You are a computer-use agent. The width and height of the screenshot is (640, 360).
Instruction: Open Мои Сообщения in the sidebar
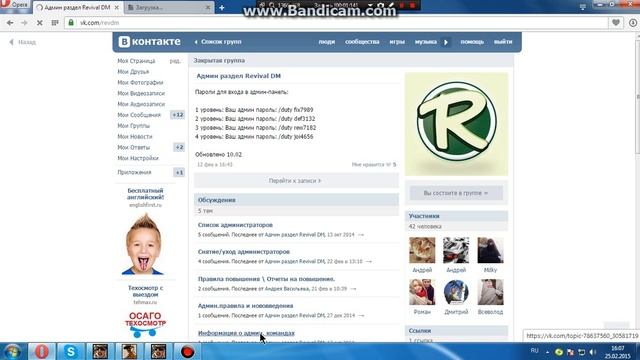click(139, 115)
